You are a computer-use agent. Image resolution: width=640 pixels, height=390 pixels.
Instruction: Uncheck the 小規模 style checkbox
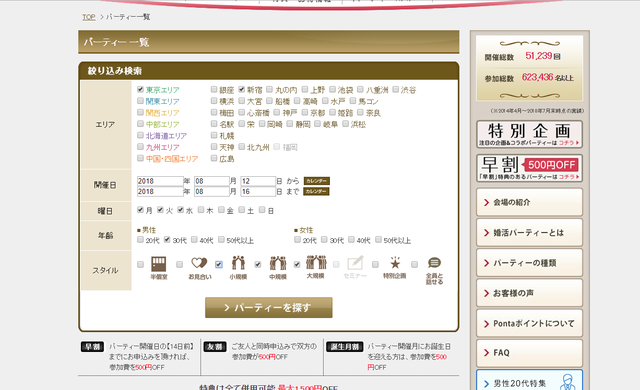click(219, 264)
